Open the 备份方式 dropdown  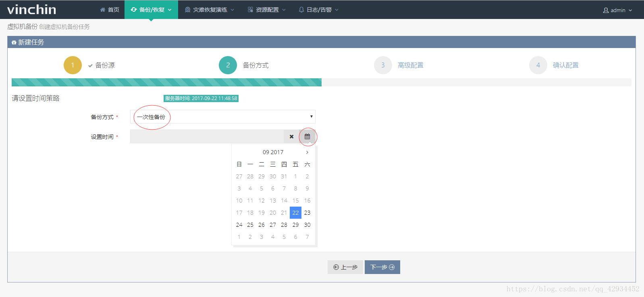222,117
